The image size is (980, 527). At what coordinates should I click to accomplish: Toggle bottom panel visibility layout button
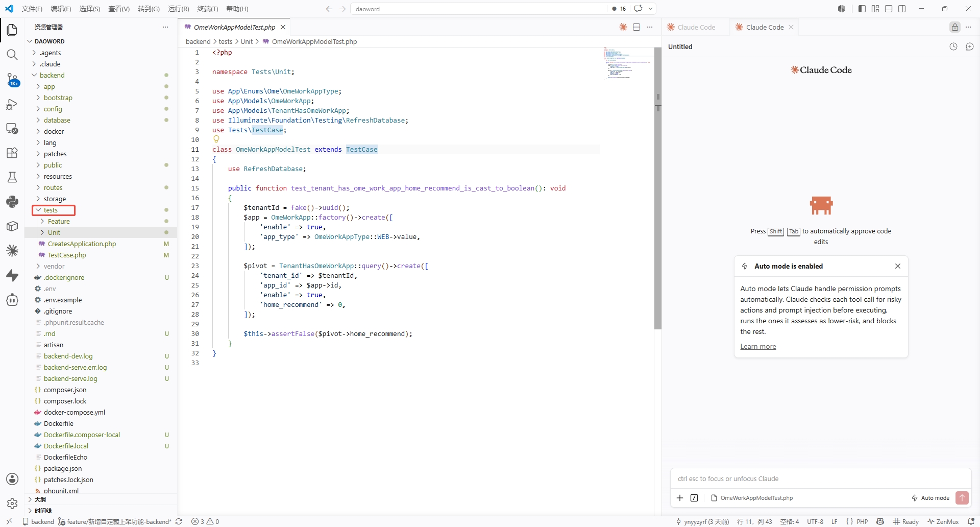(x=889, y=9)
